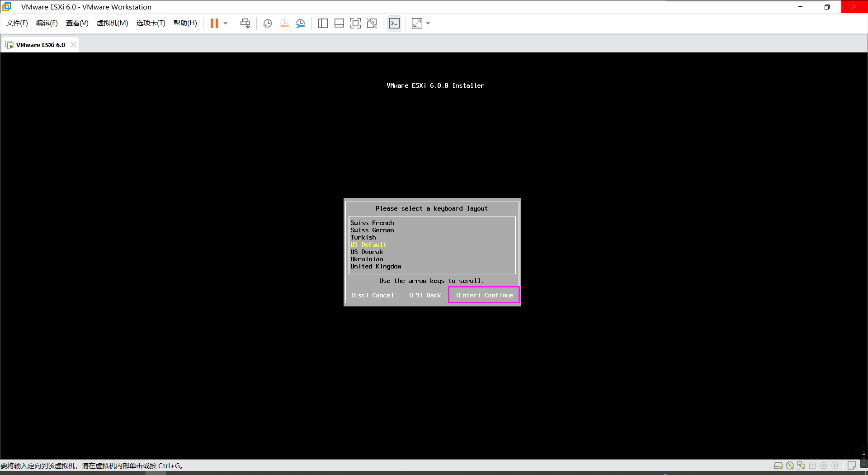Viewport: 868px width, 475px height.
Task: Expand the stretch display dropdown arrow
Action: 428,24
